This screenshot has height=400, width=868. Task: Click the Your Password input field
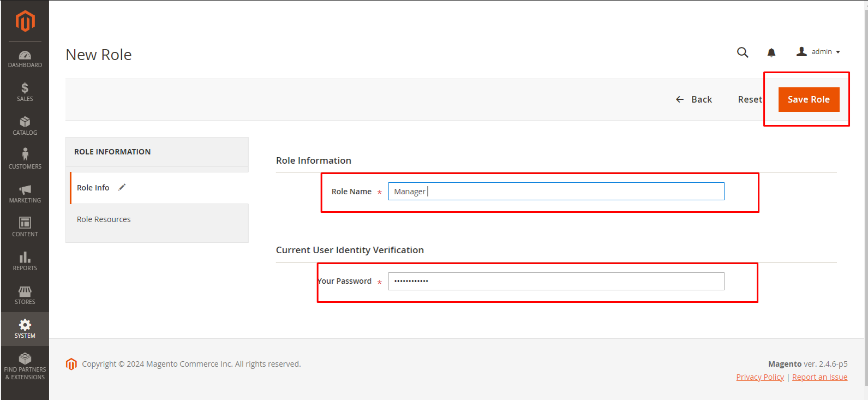tap(556, 281)
